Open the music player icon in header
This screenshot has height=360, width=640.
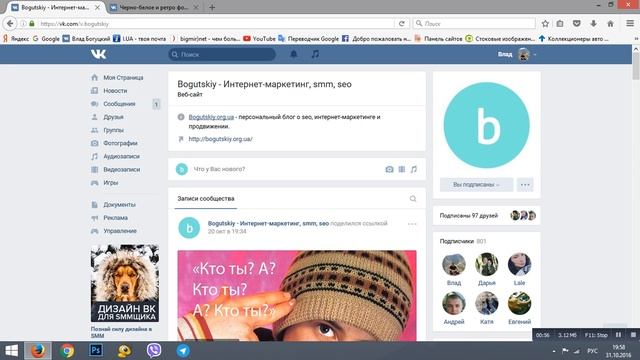315,54
